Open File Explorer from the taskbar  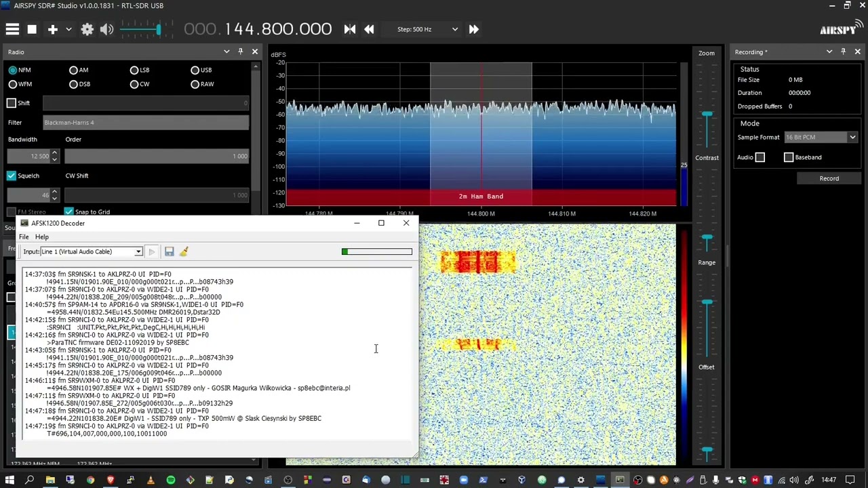(50, 480)
